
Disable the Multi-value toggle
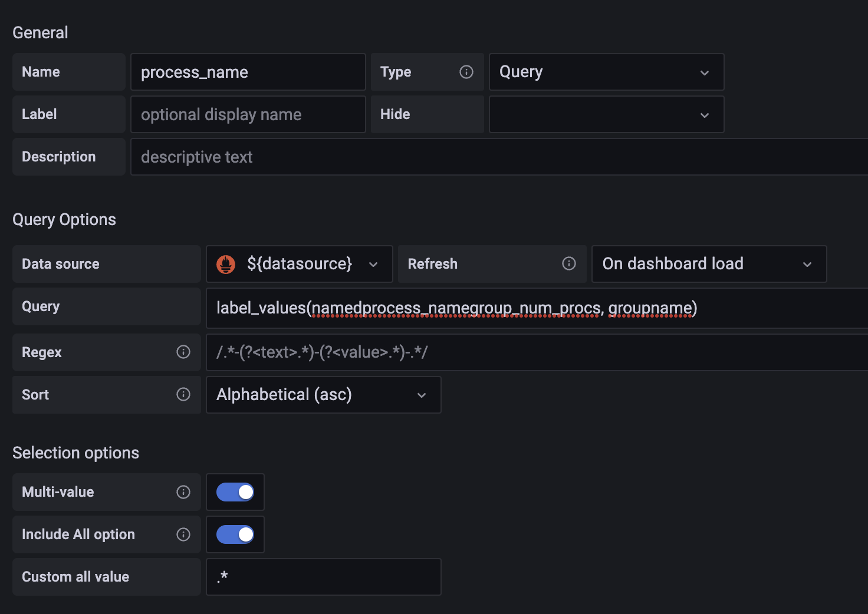click(x=235, y=492)
